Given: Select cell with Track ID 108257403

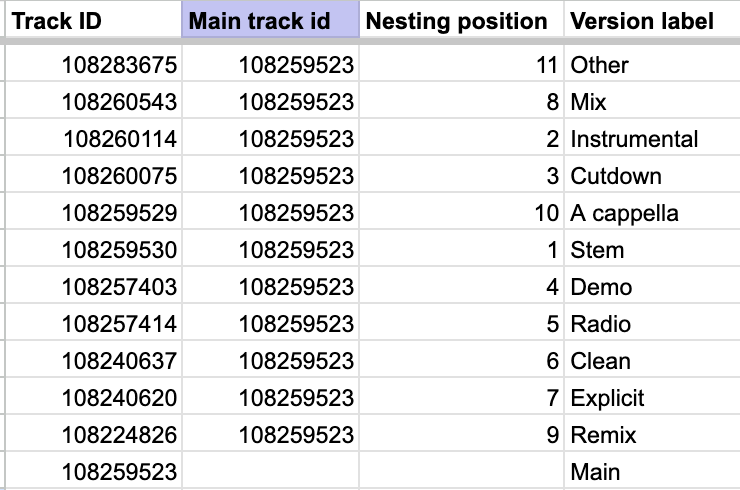Looking at the screenshot, I should 93,286.
